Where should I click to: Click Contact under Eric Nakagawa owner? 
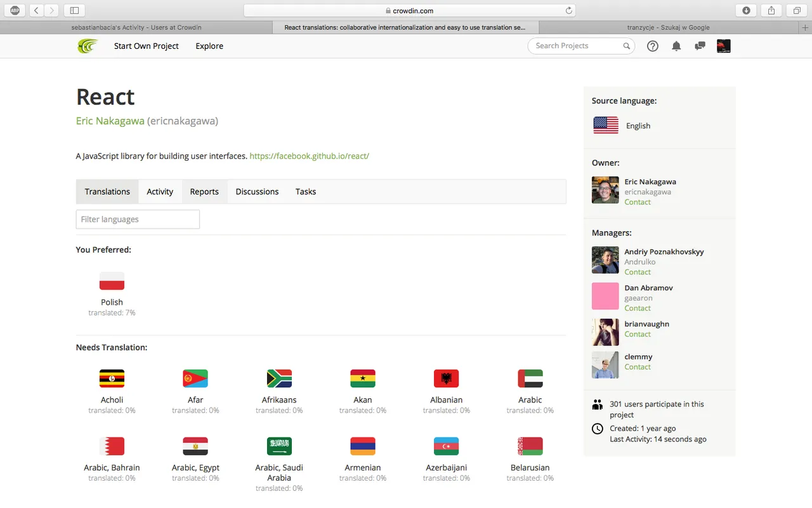[638, 202]
